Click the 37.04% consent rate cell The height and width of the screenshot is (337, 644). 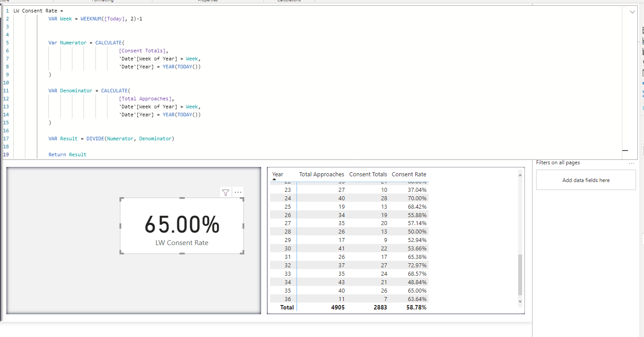click(417, 190)
